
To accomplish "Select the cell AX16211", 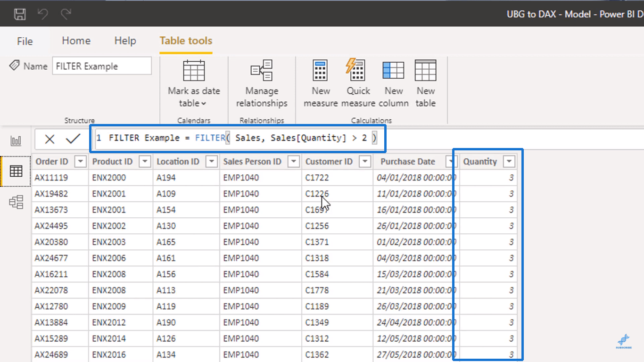I will click(60, 274).
